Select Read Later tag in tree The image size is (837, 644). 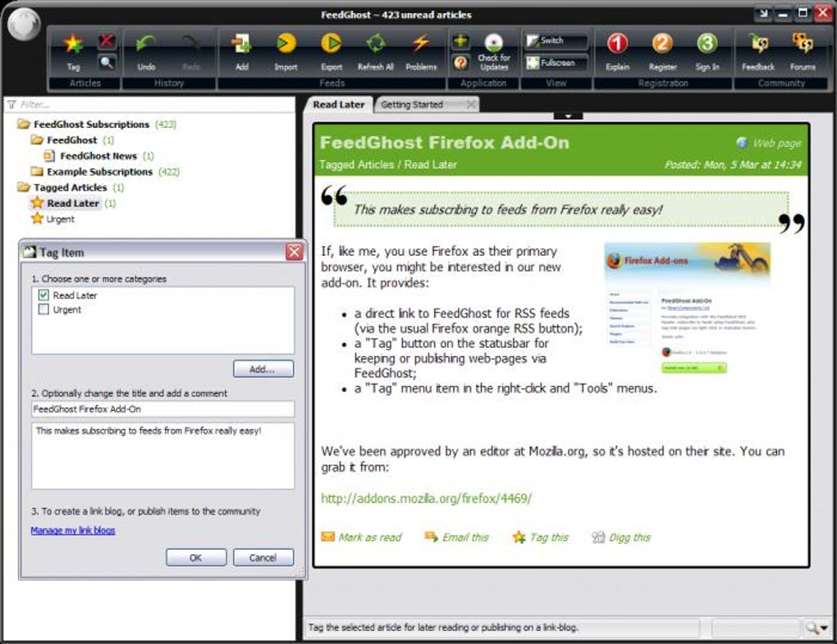(x=72, y=203)
